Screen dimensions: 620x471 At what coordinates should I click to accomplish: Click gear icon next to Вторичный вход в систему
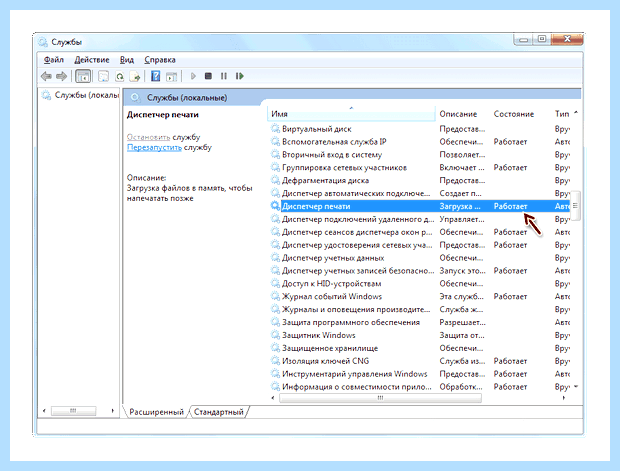point(275,155)
